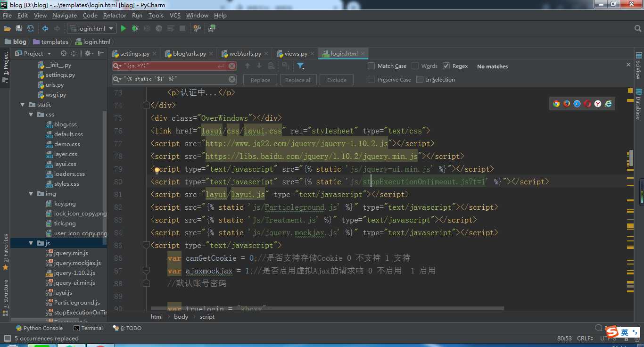Enable the Match Case checkbox
This screenshot has width=644, height=347.
click(x=372, y=66)
